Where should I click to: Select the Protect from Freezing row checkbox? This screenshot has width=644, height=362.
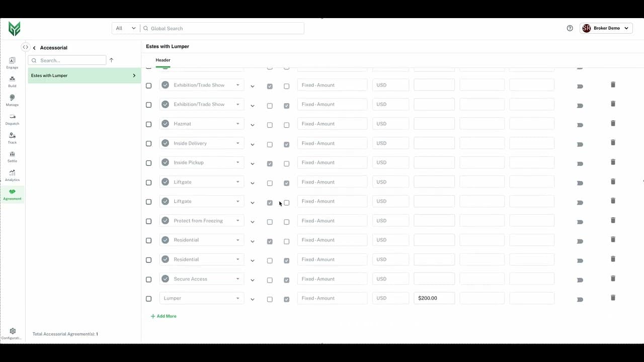pyautogui.click(x=148, y=221)
